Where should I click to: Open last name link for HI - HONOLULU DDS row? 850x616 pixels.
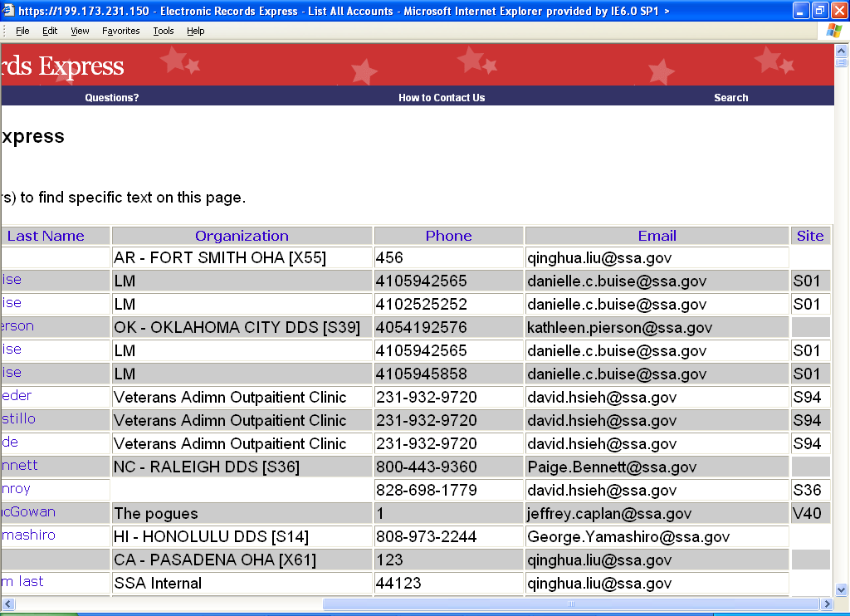coord(28,535)
